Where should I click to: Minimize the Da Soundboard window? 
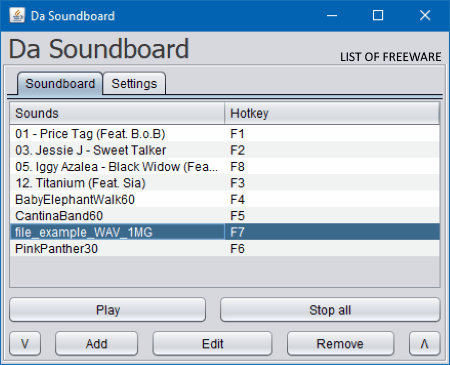pos(332,15)
